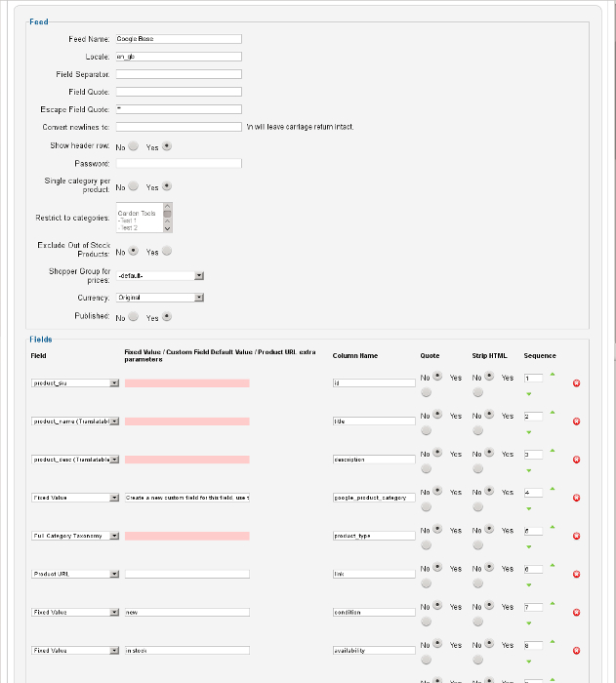Select Garden Tools in the categories list
The height and width of the screenshot is (683, 616).
(137, 214)
